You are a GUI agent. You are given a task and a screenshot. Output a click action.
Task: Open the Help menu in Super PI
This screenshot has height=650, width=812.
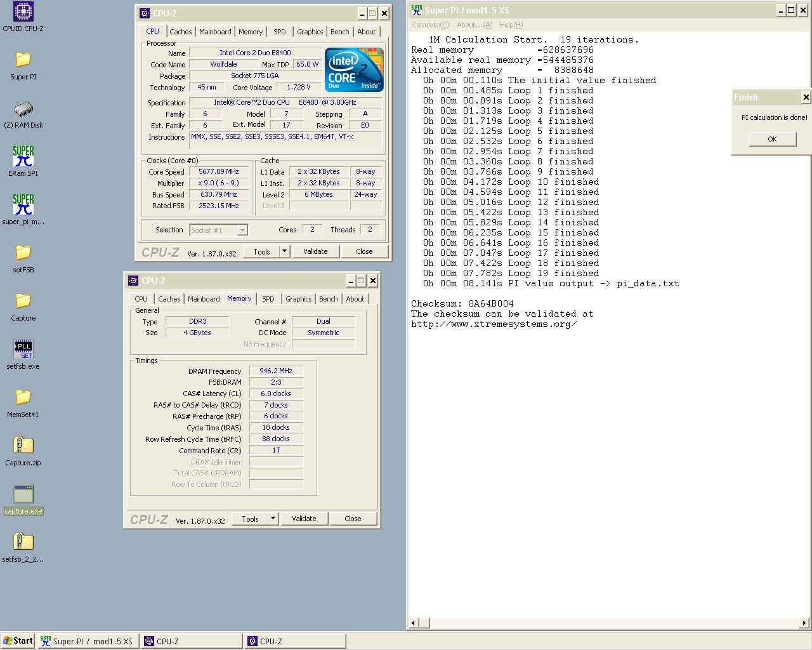coord(511,25)
